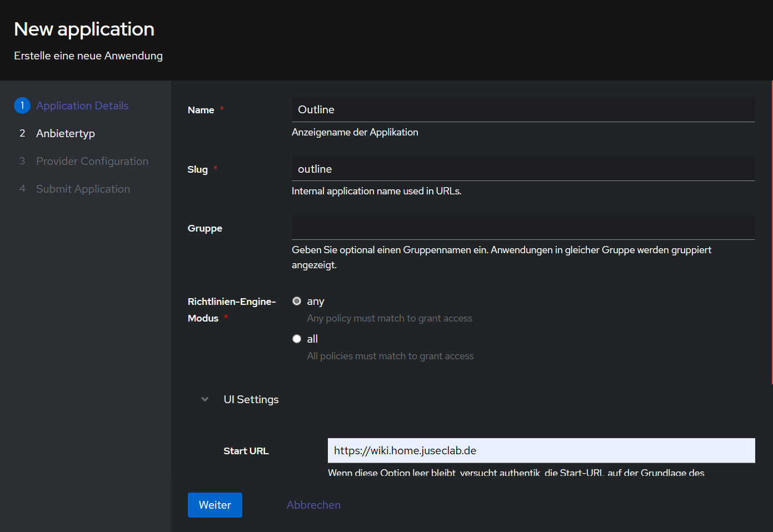Click into the empty Gruppe field
Image resolution: width=773 pixels, height=532 pixels.
(x=523, y=228)
